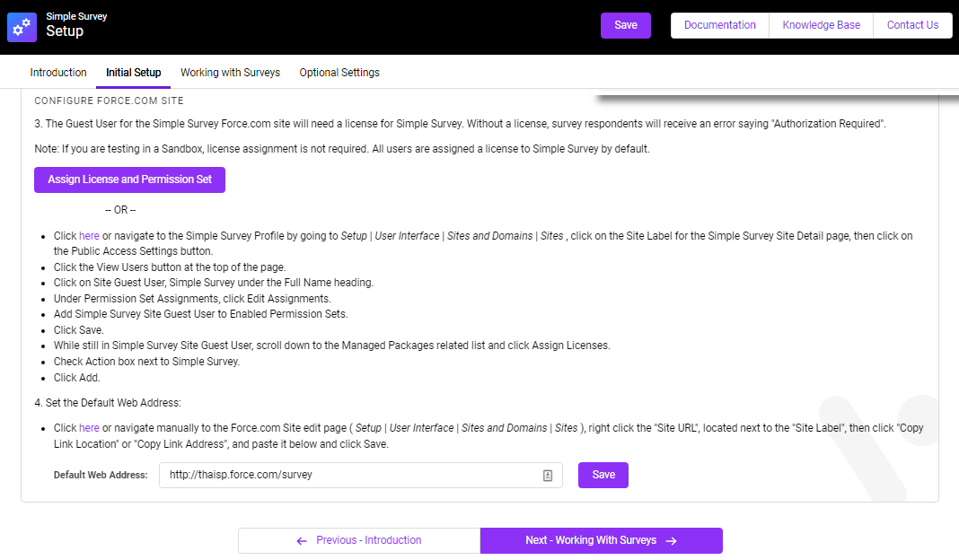This screenshot has height=560, width=959.
Task: Follow the 'here' link to Simple Survey Profile
Action: point(89,236)
